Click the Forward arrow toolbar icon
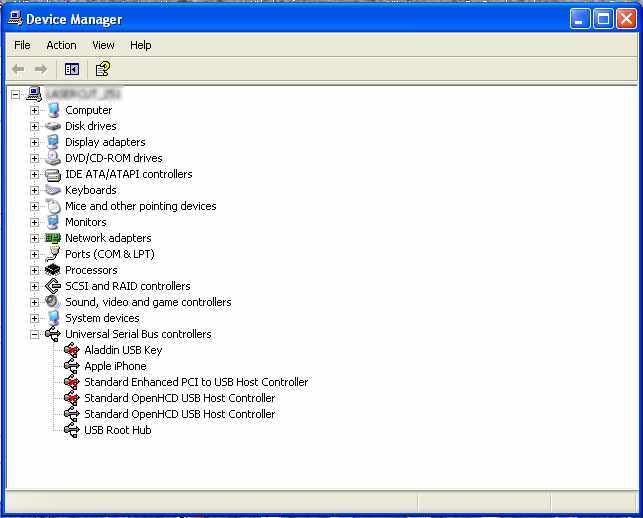The height and width of the screenshot is (518, 643). tap(41, 69)
